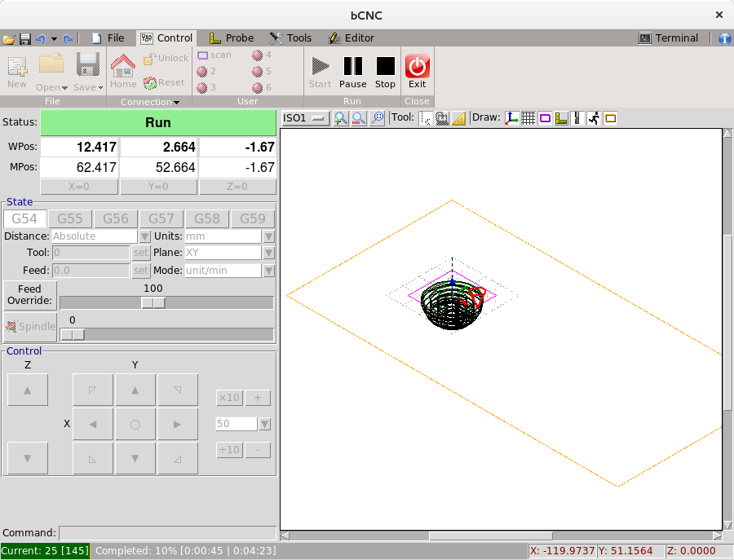Open the ISO1 view selector
The height and width of the screenshot is (560, 734).
click(x=306, y=118)
